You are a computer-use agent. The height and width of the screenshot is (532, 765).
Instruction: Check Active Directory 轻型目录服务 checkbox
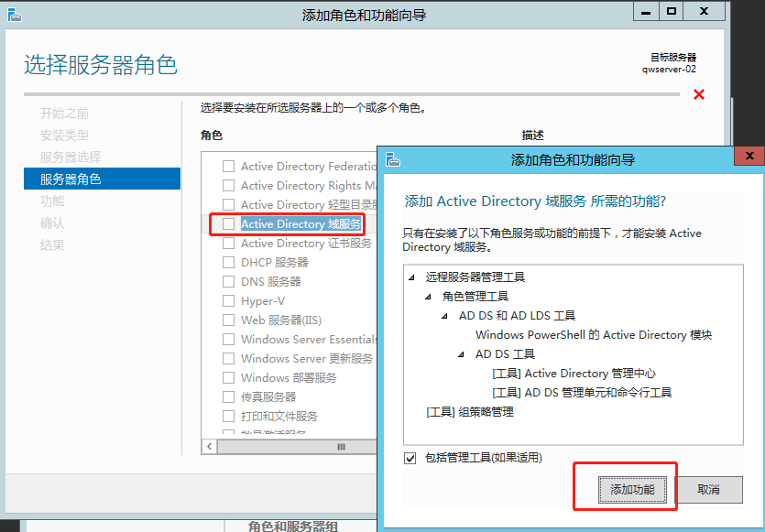tap(228, 205)
